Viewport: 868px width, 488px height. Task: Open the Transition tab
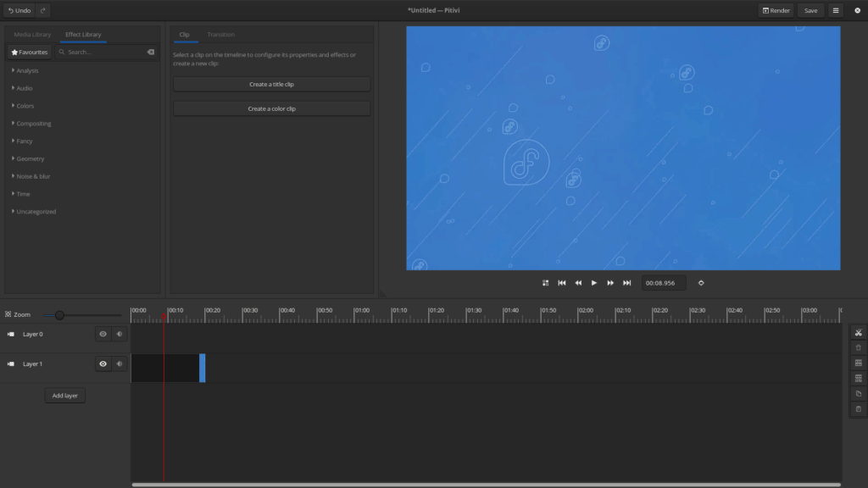click(x=220, y=35)
